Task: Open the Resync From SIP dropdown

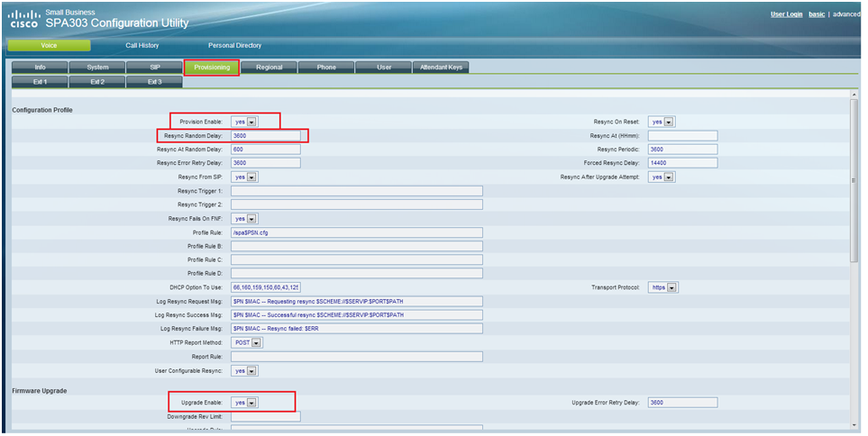Action: point(244,177)
